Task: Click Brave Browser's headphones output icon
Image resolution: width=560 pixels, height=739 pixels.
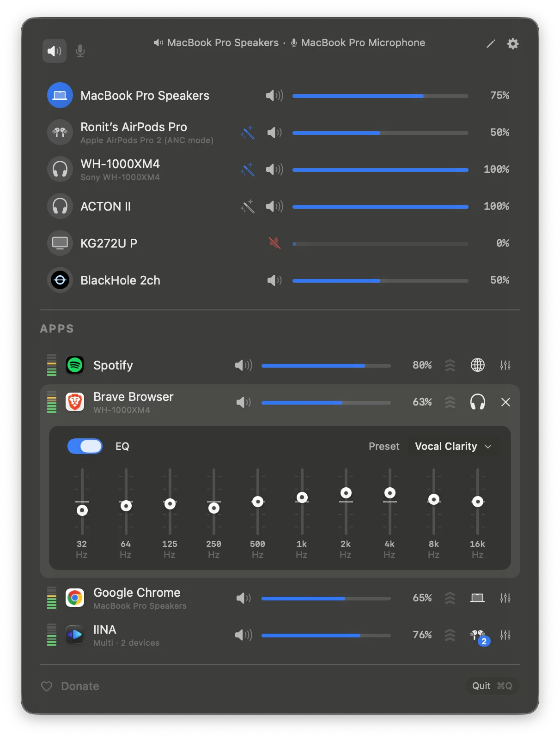Action: point(478,402)
